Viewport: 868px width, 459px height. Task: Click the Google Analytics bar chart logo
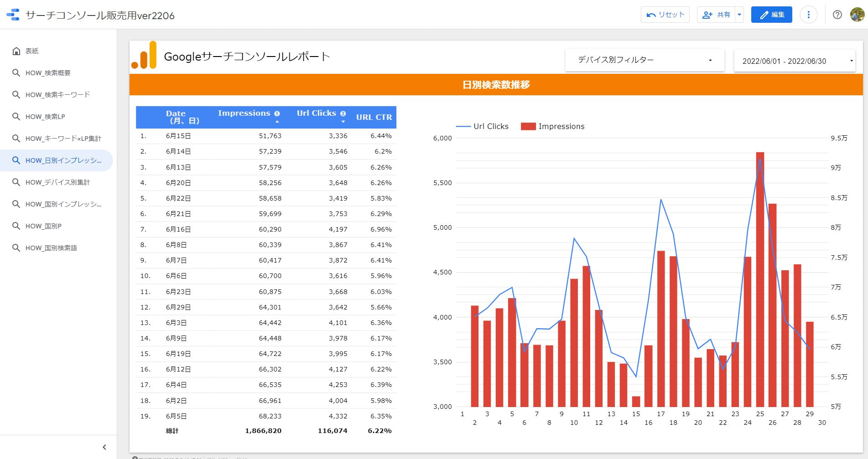144,55
